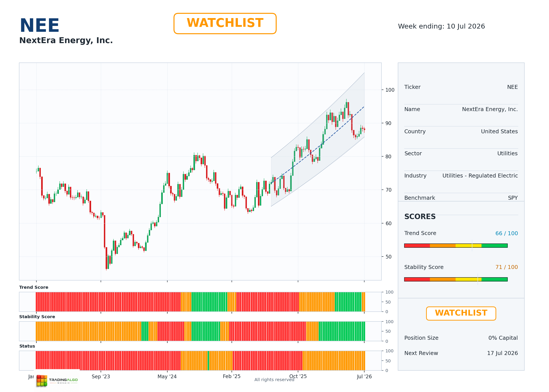Click the TradingAlgo Mosaic logo icon
The width and height of the screenshot is (549, 392).
42,381
